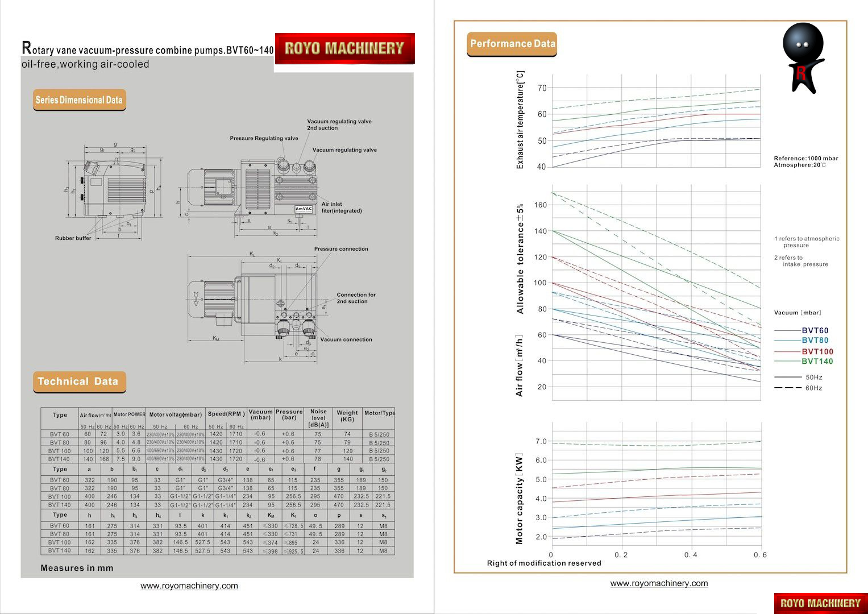Click the ROYO MACHINERY logo banner at top
The image size is (868, 614).
(344, 48)
